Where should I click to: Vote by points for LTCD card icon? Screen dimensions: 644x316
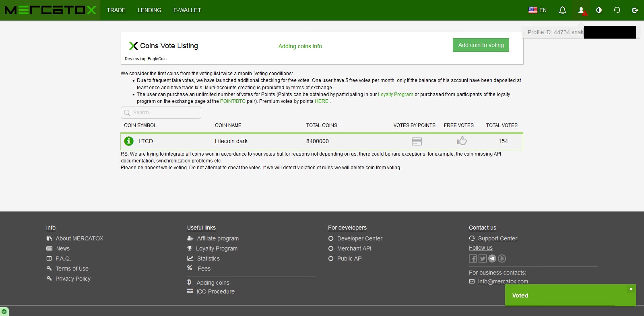pyautogui.click(x=417, y=142)
